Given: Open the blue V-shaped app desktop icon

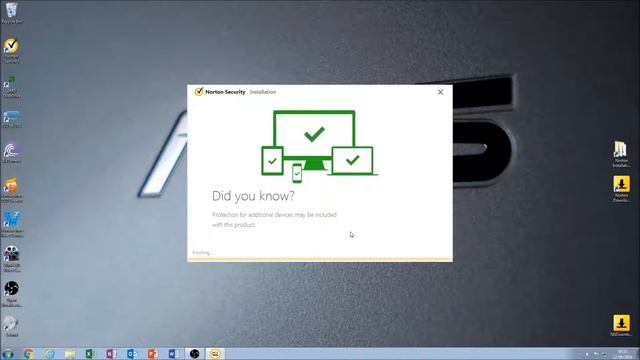Looking at the screenshot, I should click(x=11, y=224).
